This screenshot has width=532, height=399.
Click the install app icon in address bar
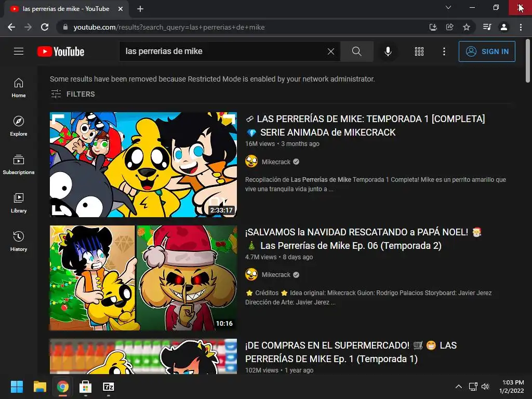(x=433, y=27)
